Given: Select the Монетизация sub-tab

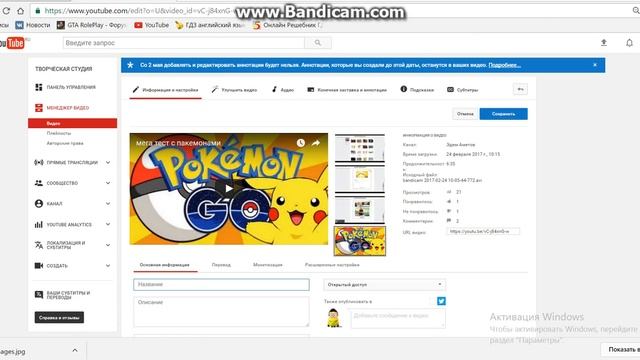Looking at the screenshot, I should point(268,265).
